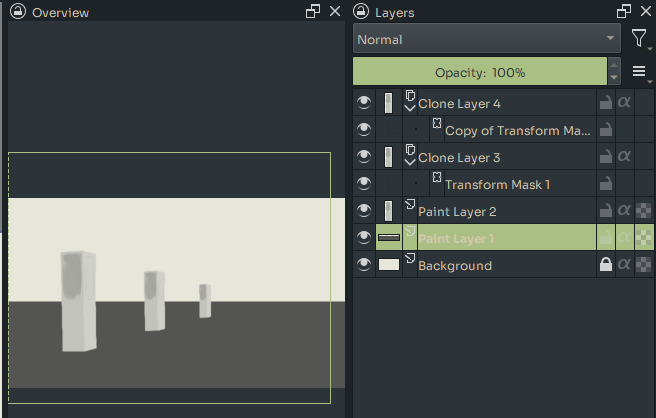This screenshot has height=418, width=656.
Task: Float the Layers docker panel
Action: tap(623, 12)
